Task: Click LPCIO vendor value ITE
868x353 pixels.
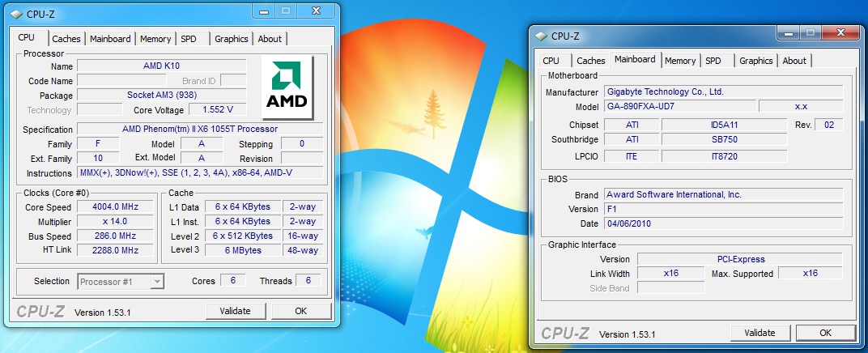Action: (x=632, y=156)
